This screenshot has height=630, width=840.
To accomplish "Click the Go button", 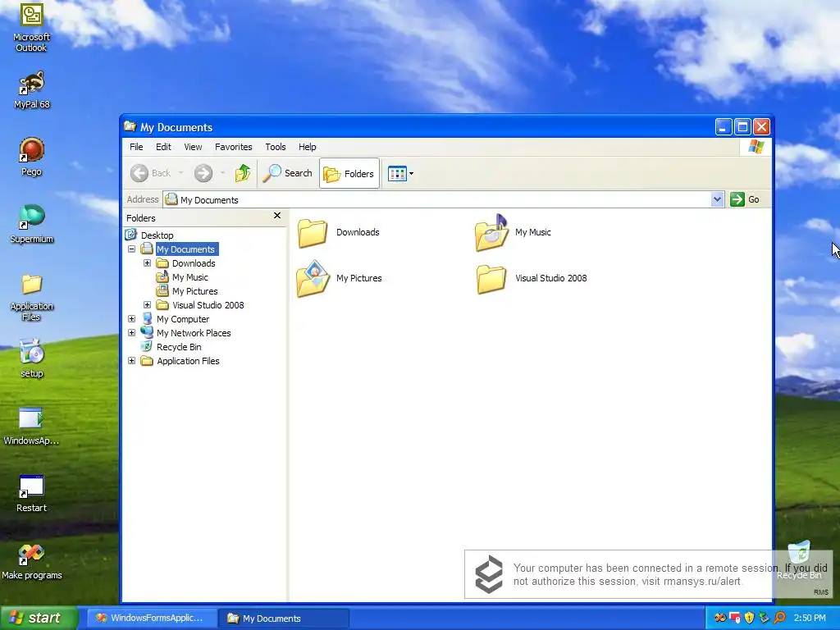I will [x=745, y=199].
